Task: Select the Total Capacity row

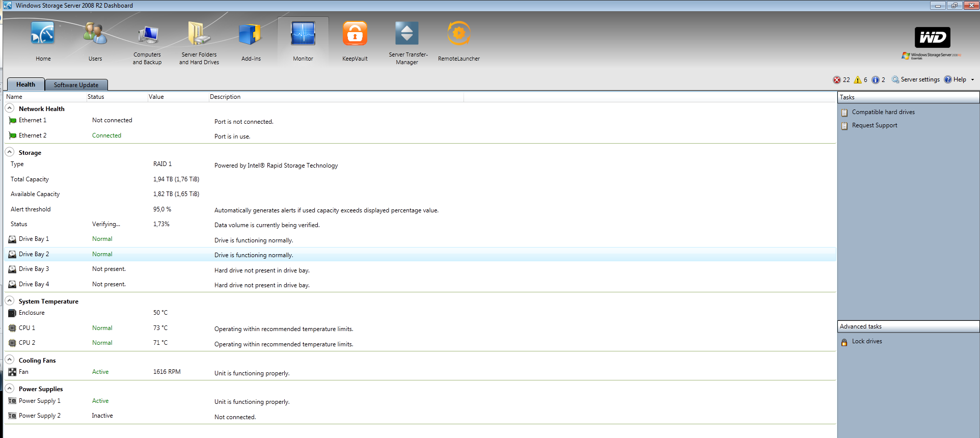Action: (x=420, y=179)
